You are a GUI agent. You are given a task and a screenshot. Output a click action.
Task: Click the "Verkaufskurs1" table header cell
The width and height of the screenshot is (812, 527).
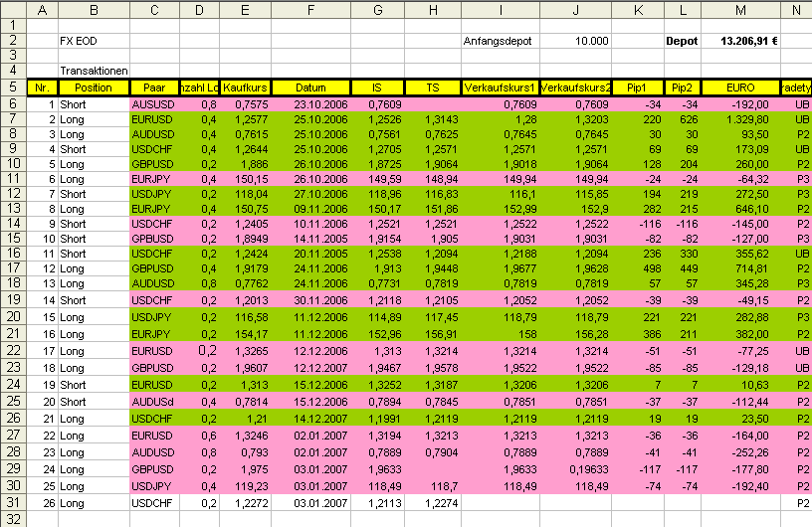[500, 88]
